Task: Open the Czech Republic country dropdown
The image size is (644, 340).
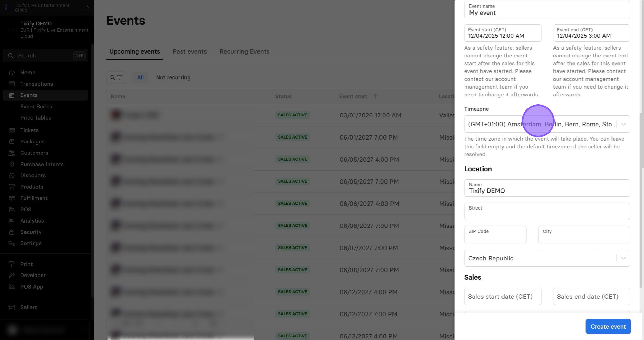Action: coord(547,258)
